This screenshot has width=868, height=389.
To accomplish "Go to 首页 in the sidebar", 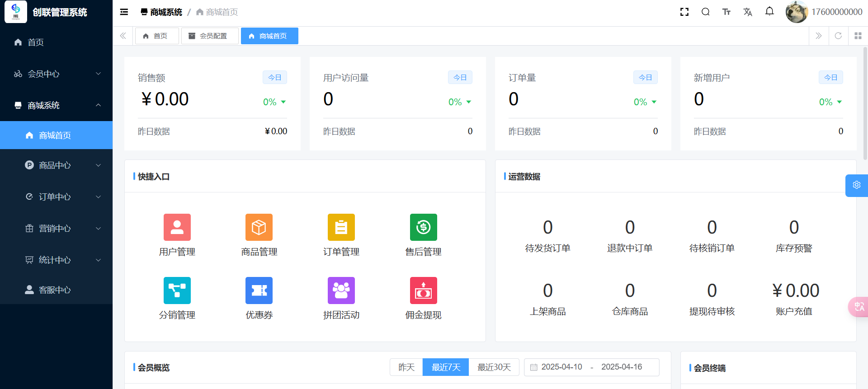I will coord(56,42).
